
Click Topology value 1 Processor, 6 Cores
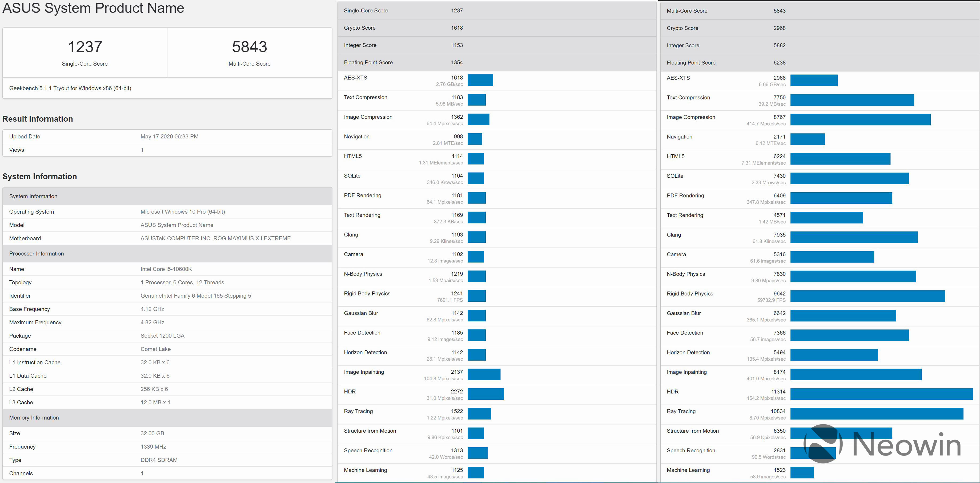(182, 282)
